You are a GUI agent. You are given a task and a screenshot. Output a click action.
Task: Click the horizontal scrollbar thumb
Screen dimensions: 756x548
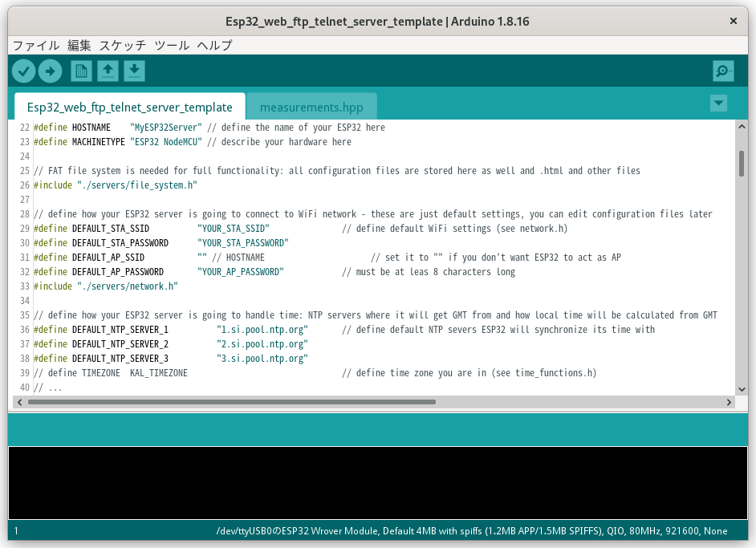click(x=232, y=402)
